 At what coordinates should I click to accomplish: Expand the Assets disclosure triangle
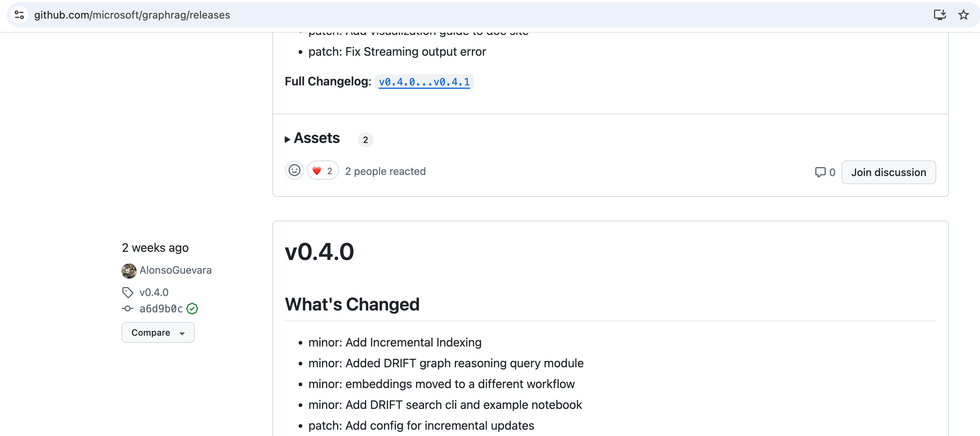click(x=288, y=139)
